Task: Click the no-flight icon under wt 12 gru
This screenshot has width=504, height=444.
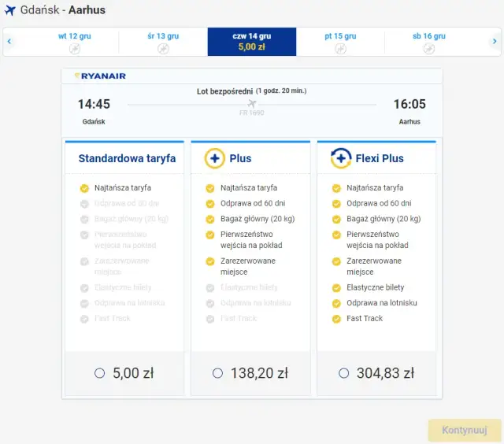Action: tap(75, 49)
